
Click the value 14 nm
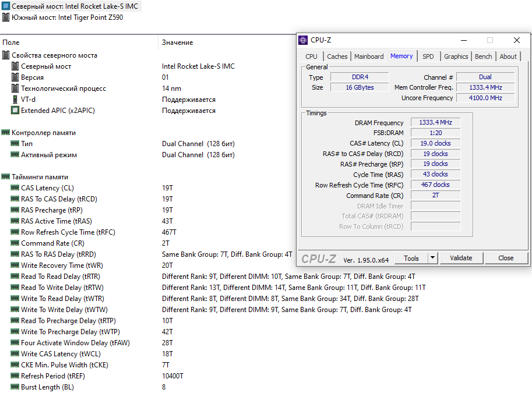[171, 88]
